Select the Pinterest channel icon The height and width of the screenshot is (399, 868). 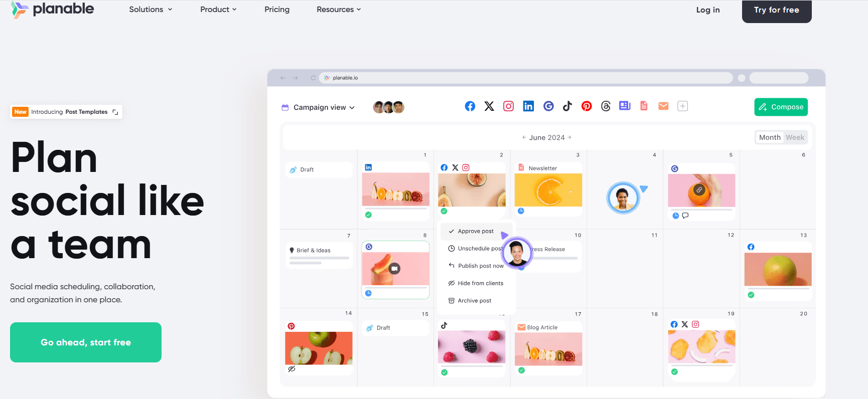pyautogui.click(x=587, y=106)
